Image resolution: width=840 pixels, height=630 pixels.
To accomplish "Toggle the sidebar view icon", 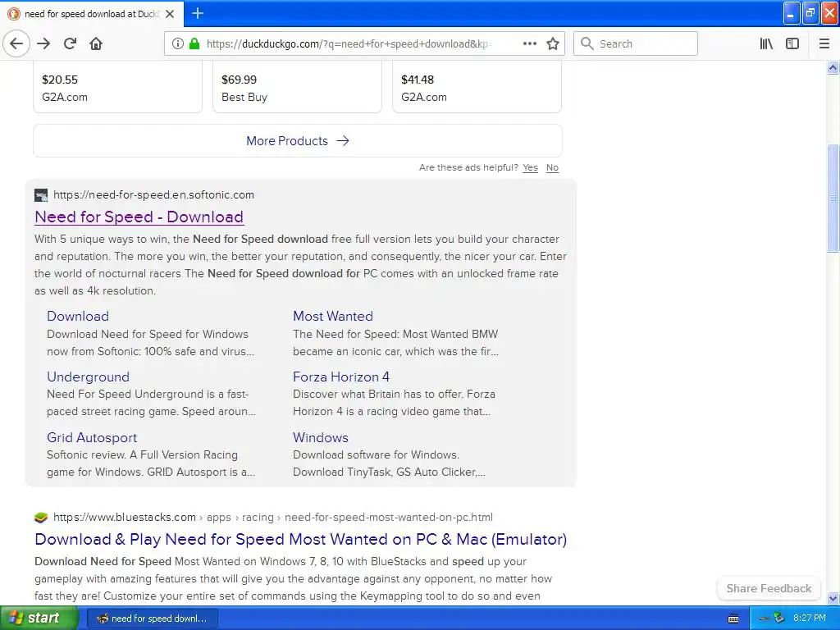I will [x=792, y=43].
